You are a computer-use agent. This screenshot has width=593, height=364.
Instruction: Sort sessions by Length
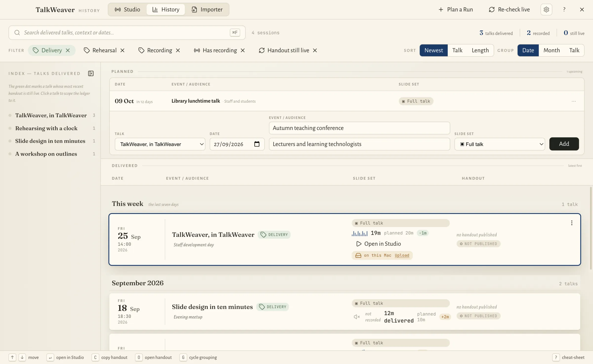(x=480, y=50)
